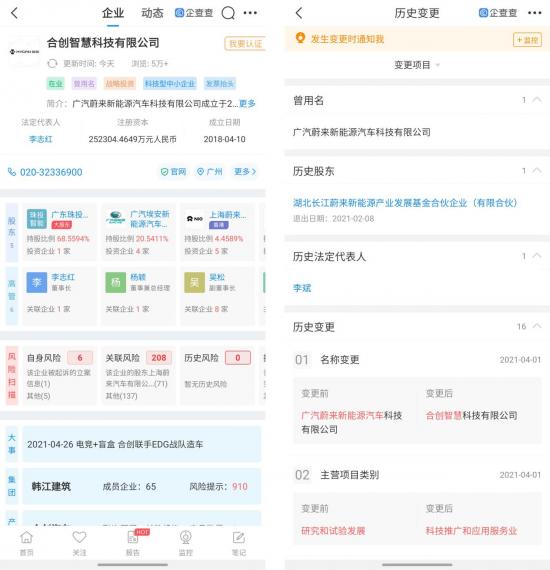Open search on the company page

(228, 13)
